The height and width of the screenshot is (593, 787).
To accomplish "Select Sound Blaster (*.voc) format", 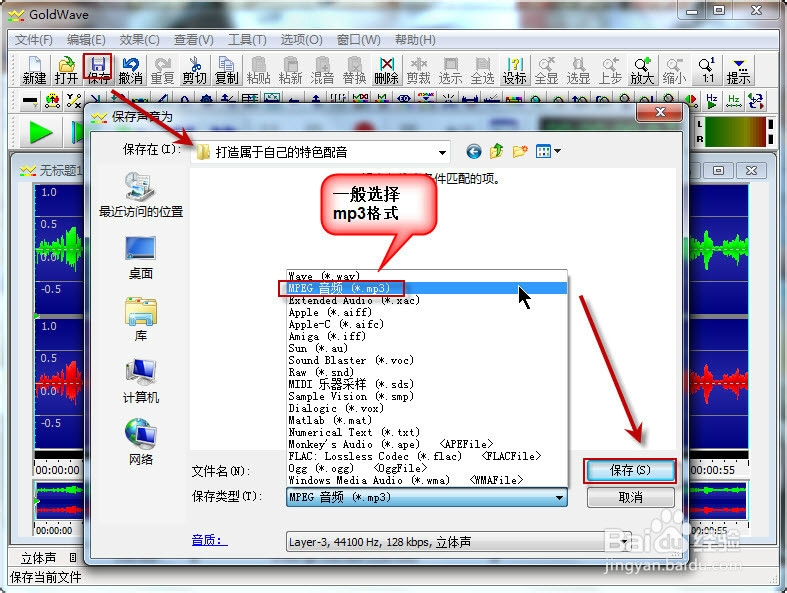I will click(427, 360).
